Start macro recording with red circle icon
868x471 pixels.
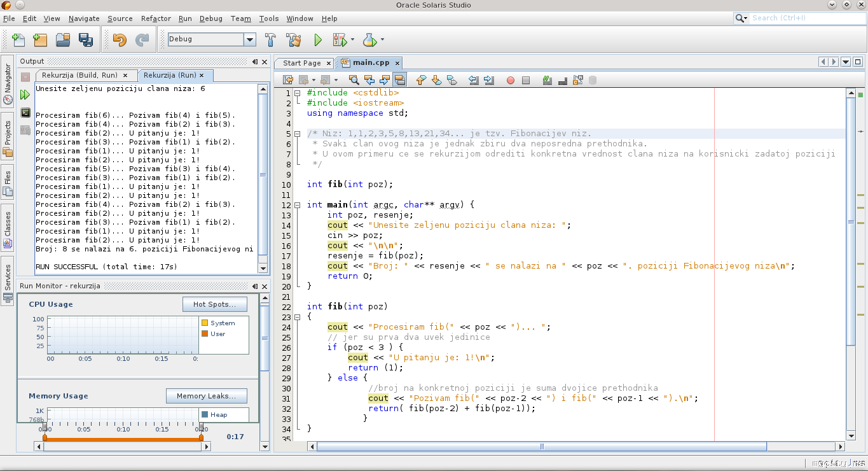(510, 80)
